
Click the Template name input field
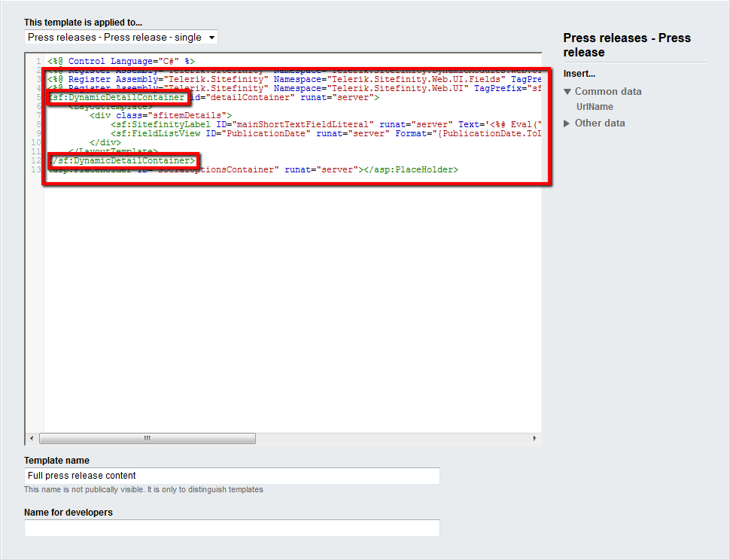(232, 476)
